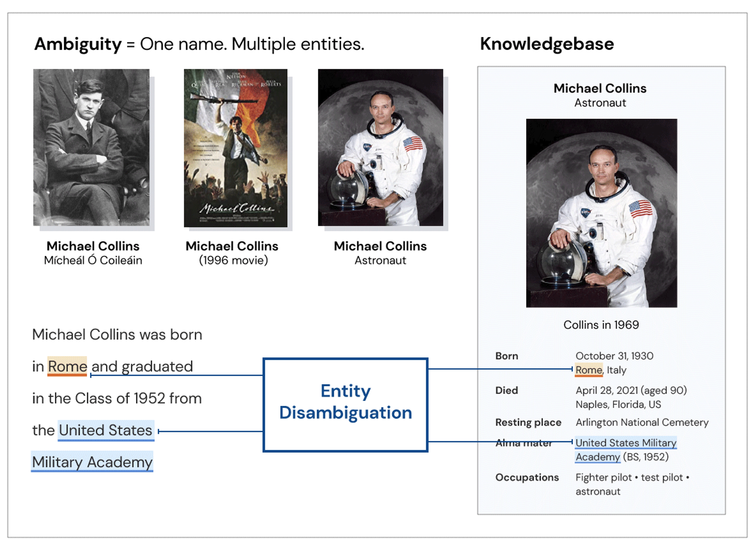
Task: Click the highlighted United States text in sentence
Action: point(106,431)
